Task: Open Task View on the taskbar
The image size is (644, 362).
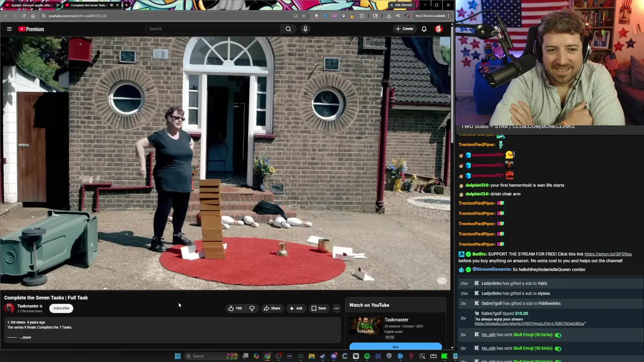Action: click(x=245, y=356)
